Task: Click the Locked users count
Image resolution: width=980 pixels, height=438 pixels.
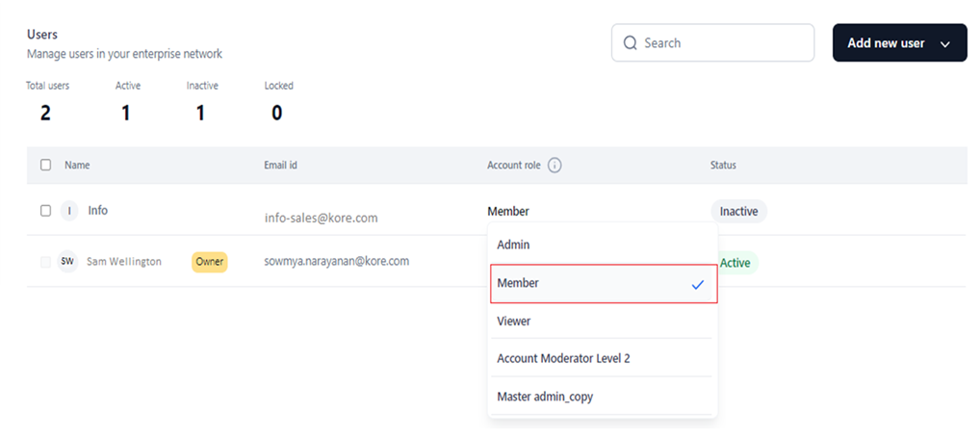Action: tap(277, 113)
